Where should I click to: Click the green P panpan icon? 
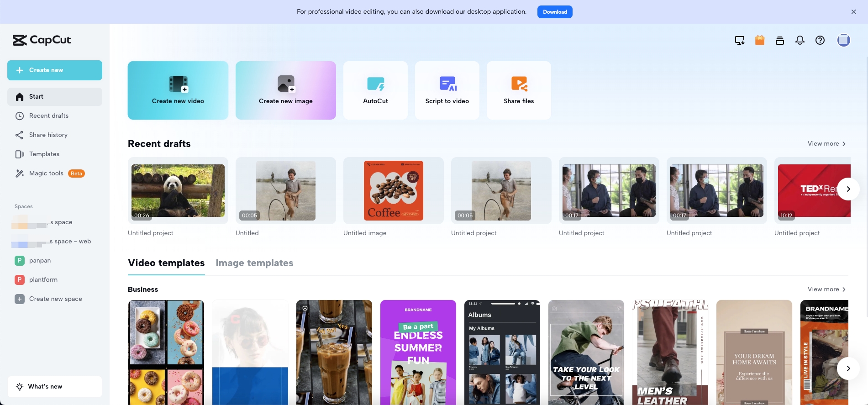coord(20,261)
